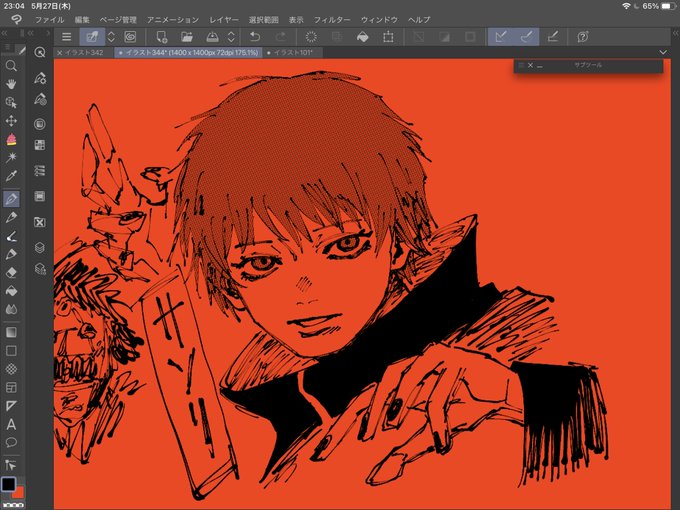Open the 編集 menu
The height and width of the screenshot is (510, 680).
point(82,20)
